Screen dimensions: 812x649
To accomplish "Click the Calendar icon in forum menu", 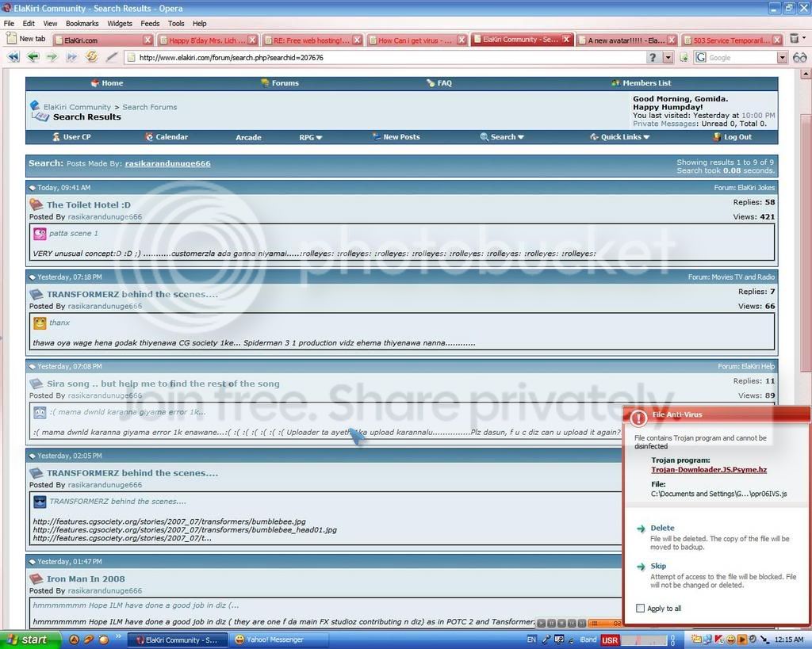I will (149, 137).
